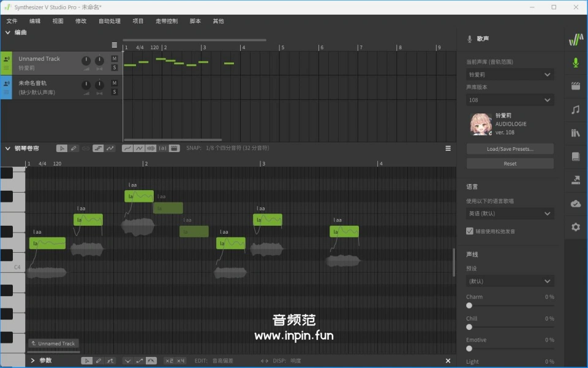Open the 声库版本 dropdown showing 108
The width and height of the screenshot is (588, 368).
(x=510, y=100)
